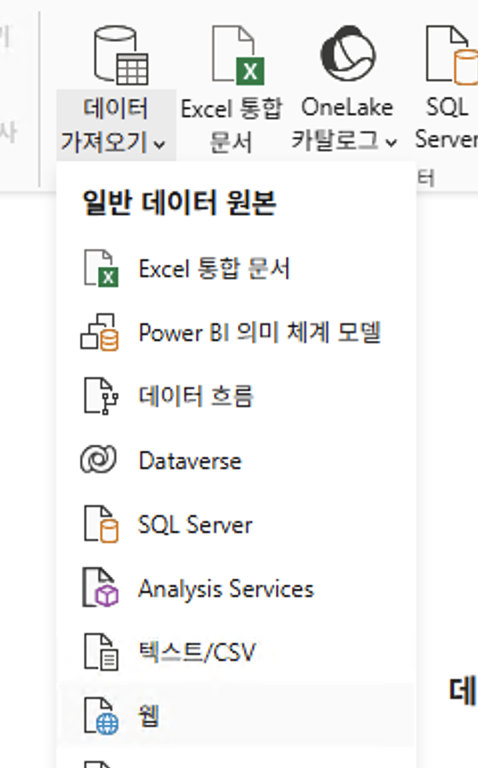Viewport: 478px width, 768px height.
Task: Click the 일반 데이터 원본 heading
Action: tap(179, 203)
